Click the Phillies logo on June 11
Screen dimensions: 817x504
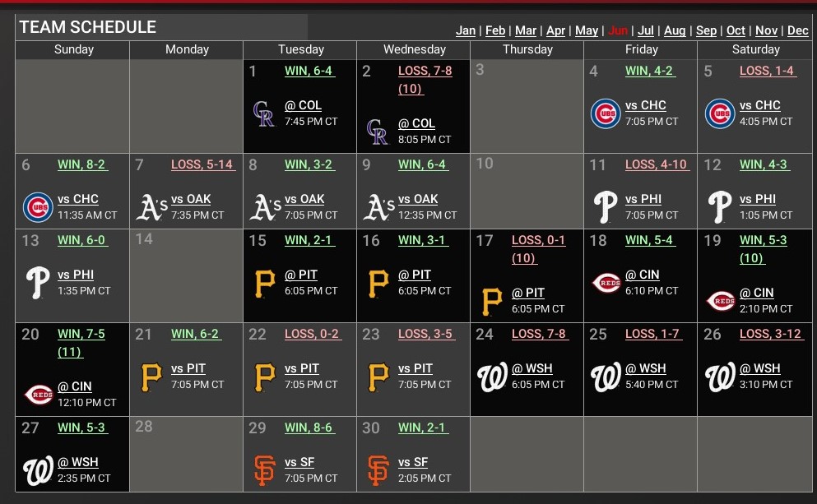[x=605, y=207]
